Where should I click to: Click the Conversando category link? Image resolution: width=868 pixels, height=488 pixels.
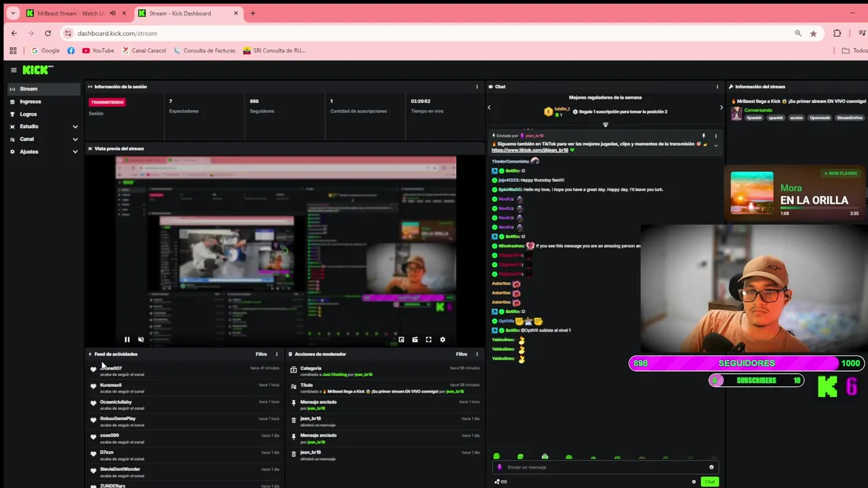758,110
